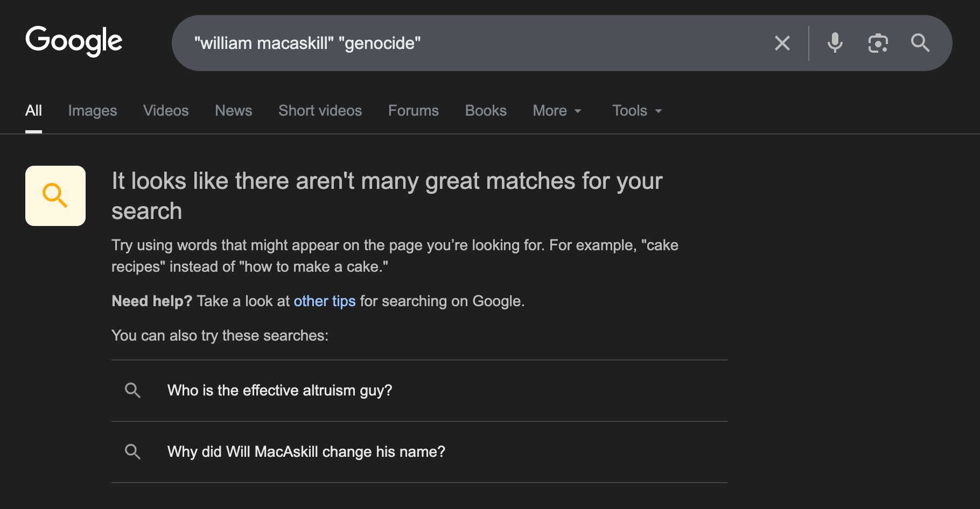Search "Why did Will MacAskill change his name?"
980x509 pixels.
coord(419,452)
